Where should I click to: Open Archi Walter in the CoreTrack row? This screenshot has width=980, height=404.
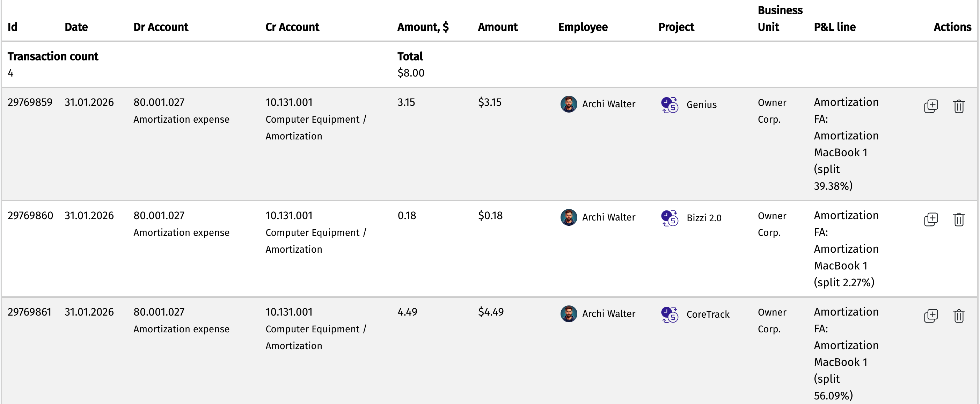(x=609, y=314)
